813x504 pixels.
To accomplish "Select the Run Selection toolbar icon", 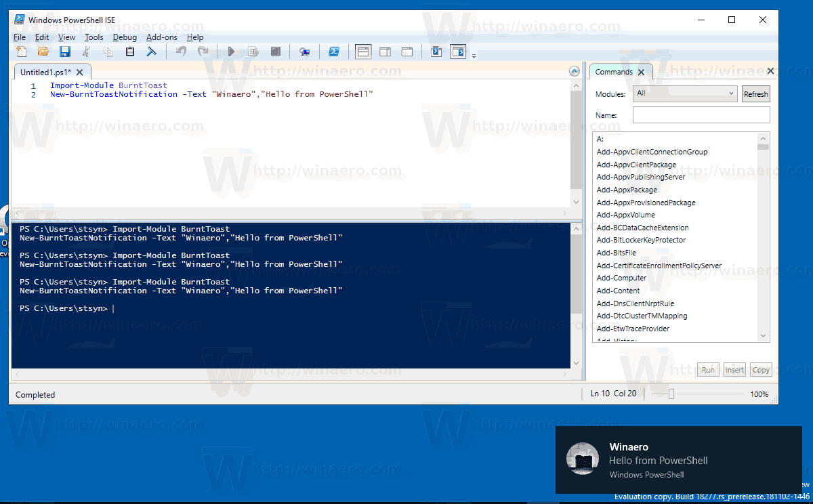I will click(253, 51).
